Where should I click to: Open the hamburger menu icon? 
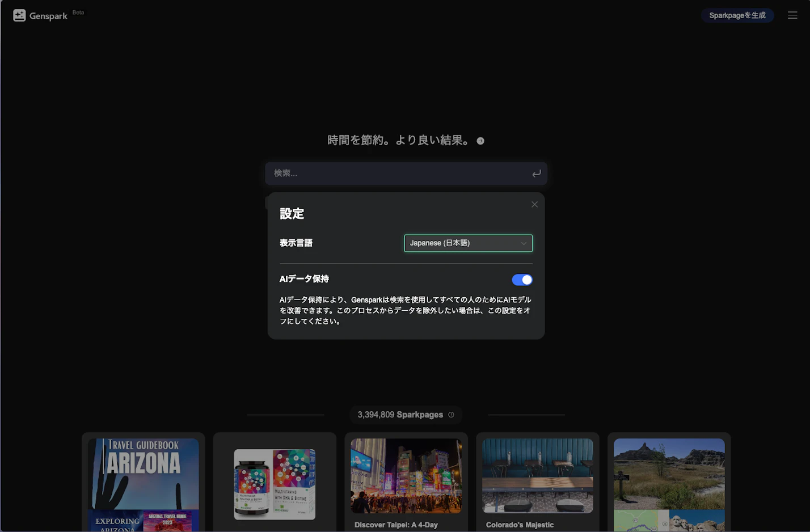(x=792, y=15)
